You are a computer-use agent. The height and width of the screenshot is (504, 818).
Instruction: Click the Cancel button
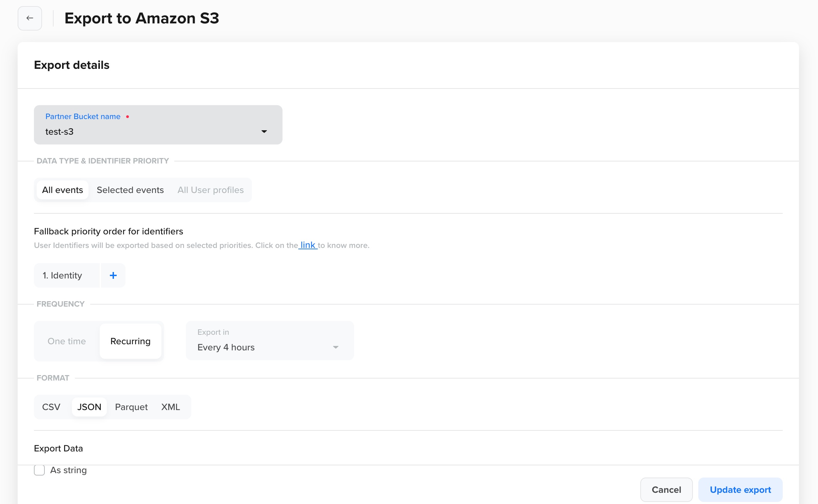click(x=666, y=489)
